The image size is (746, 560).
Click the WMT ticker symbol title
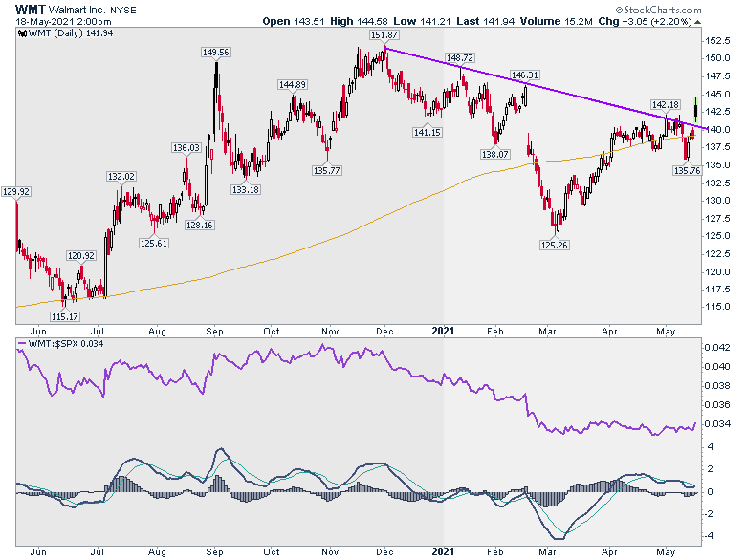coord(31,9)
